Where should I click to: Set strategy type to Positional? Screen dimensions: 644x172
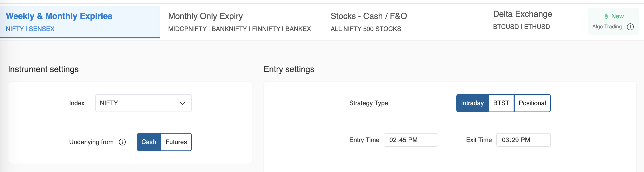coord(532,103)
